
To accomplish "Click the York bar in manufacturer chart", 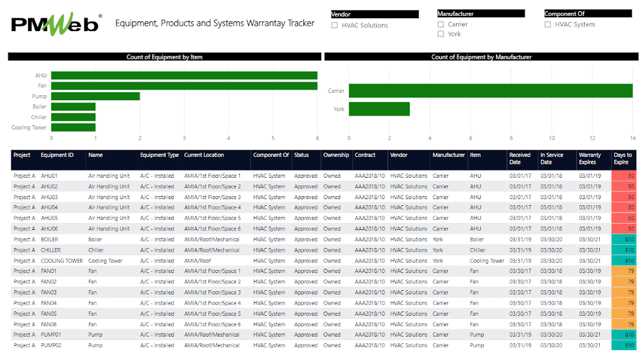I will pyautogui.click(x=379, y=109).
